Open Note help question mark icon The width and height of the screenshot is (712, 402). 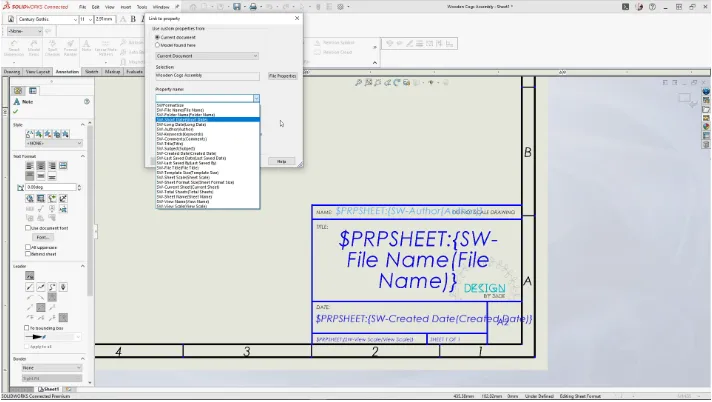coord(87,102)
